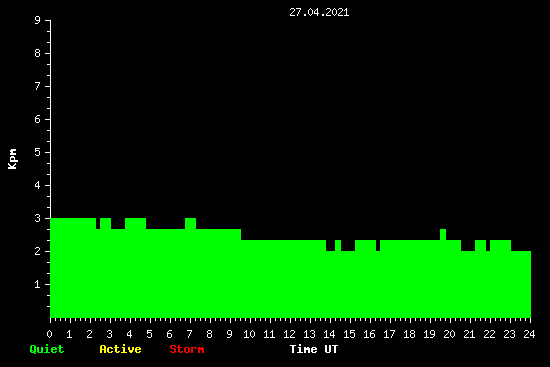Click the date title 27.04.2021
The width and height of the screenshot is (550, 367).
(x=319, y=13)
